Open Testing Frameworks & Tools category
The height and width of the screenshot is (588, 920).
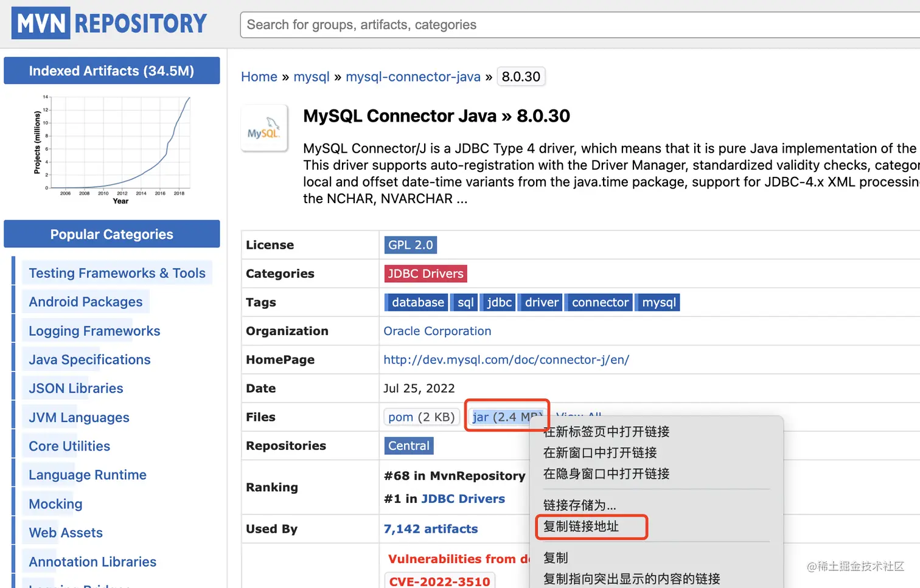click(117, 273)
